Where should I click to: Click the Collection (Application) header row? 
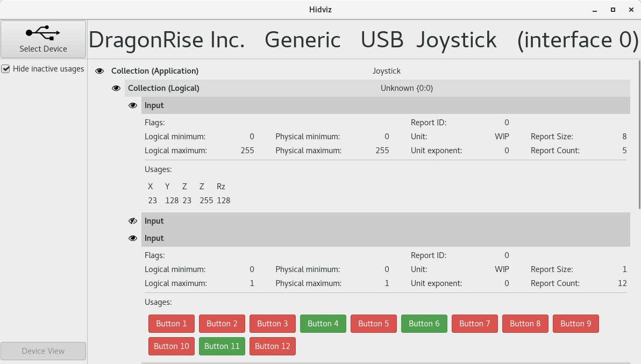[369, 71]
